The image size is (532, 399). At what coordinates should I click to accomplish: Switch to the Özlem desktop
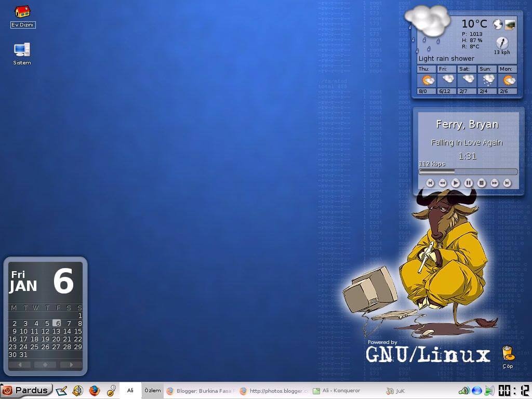click(x=153, y=391)
